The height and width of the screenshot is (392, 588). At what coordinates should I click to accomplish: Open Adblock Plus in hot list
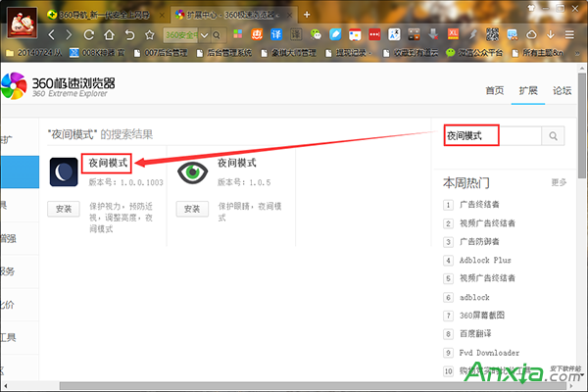pos(485,260)
